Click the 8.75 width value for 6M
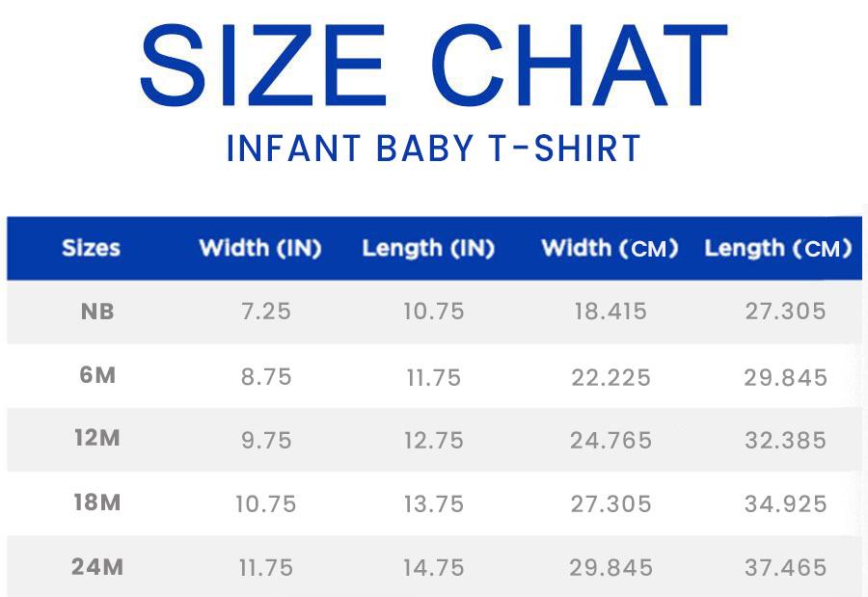Image resolution: width=868 pixels, height=597 pixels. click(x=265, y=376)
